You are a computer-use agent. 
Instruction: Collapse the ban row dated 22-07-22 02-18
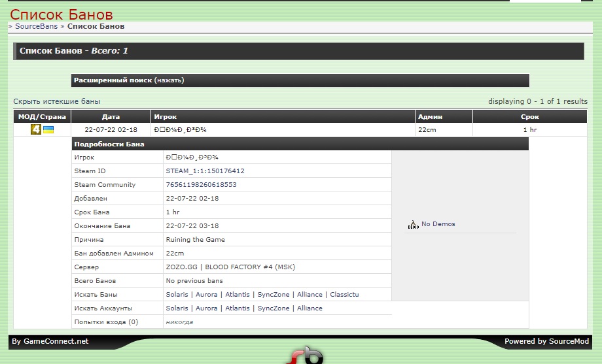111,130
